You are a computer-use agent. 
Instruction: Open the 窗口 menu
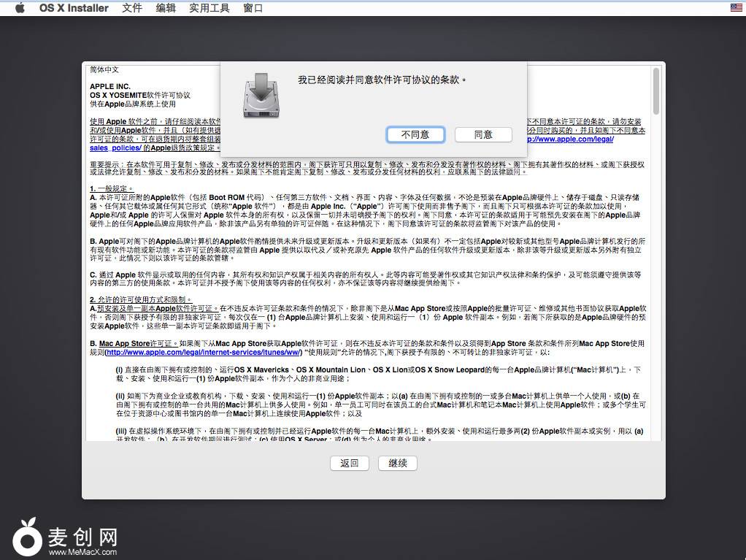pos(253,8)
